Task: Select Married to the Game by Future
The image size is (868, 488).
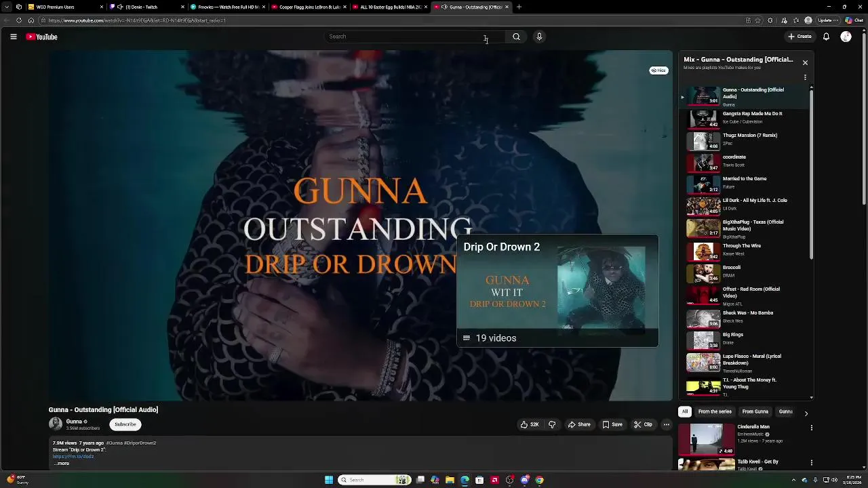Action: [x=746, y=183]
